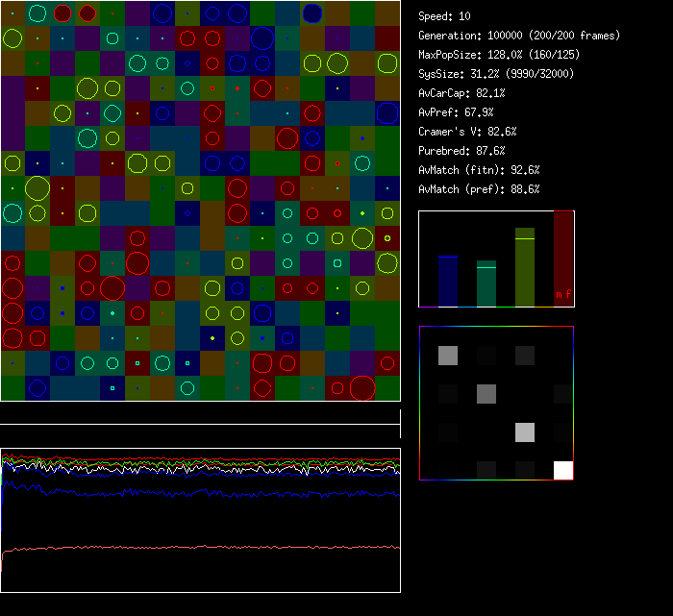Click the lowest red line in the history graph
Screen dimensions: 673x616
[x=192, y=548]
